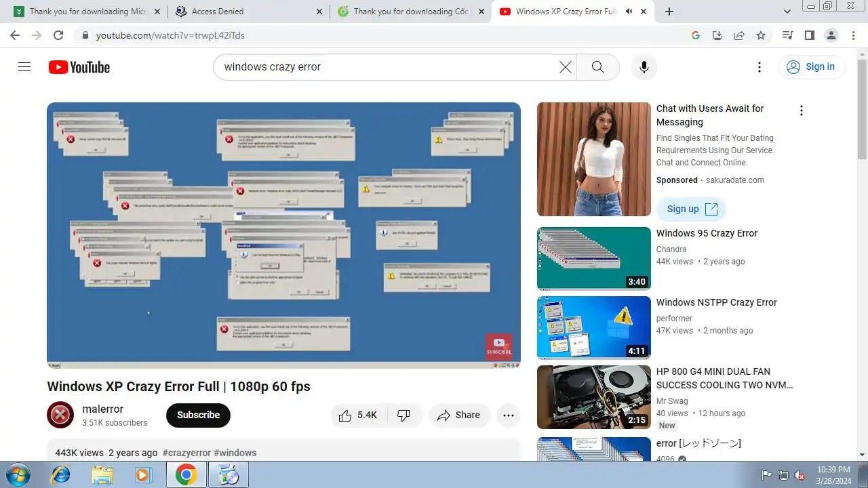The width and height of the screenshot is (868, 488).
Task: Click #windows hashtag
Action: point(235,453)
